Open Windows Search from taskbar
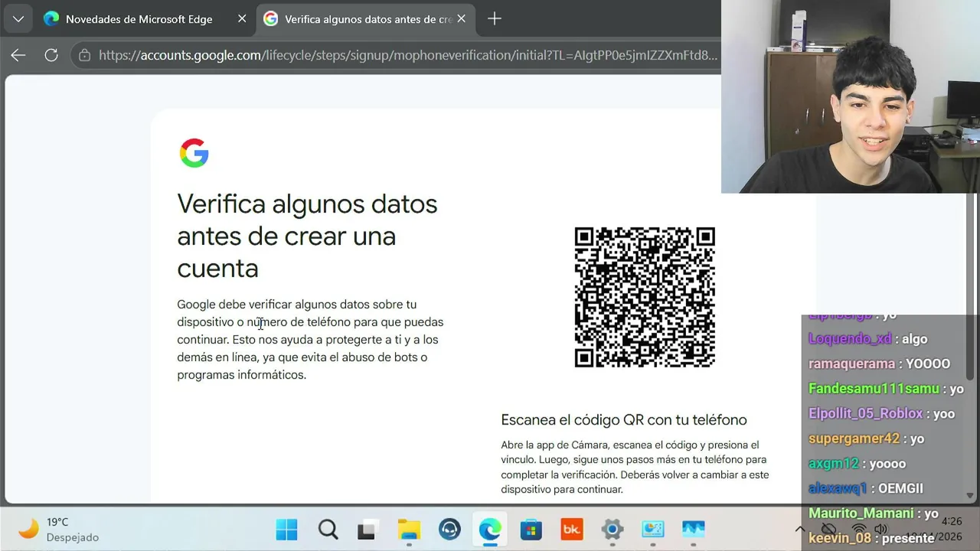The height and width of the screenshot is (551, 980). (x=328, y=530)
